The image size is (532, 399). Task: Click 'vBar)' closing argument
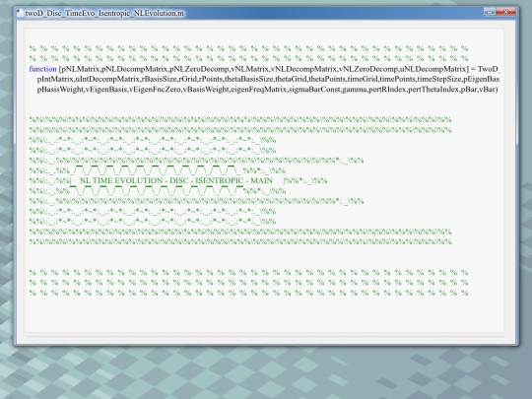[489, 90]
